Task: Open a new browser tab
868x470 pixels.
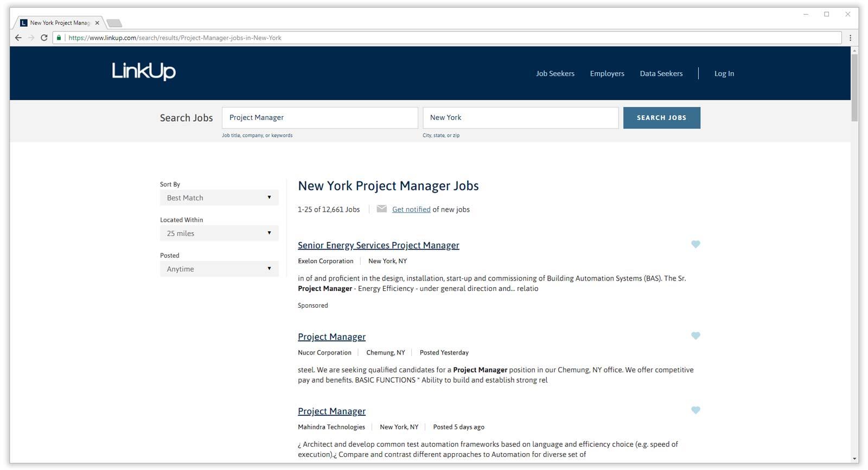Action: click(x=114, y=23)
